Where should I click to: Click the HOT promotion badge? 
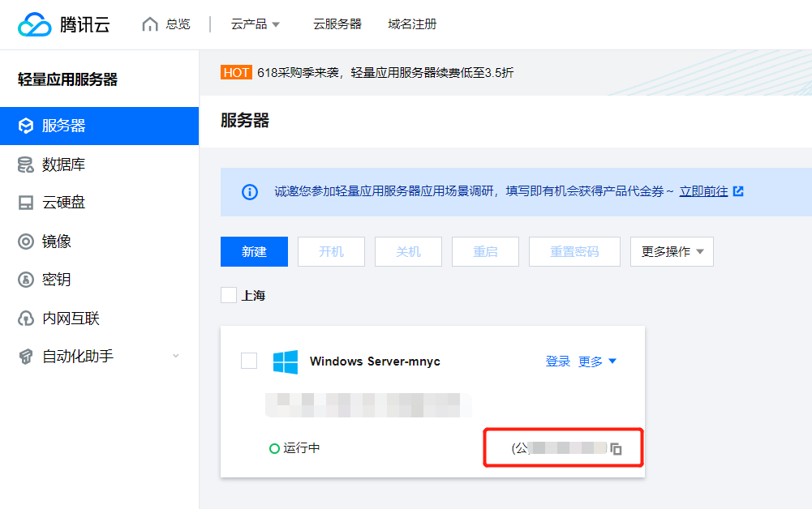click(x=236, y=72)
